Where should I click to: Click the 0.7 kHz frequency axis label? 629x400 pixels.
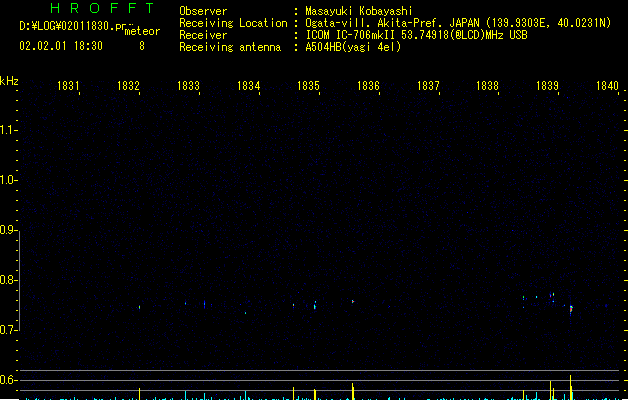pyautogui.click(x=8, y=330)
